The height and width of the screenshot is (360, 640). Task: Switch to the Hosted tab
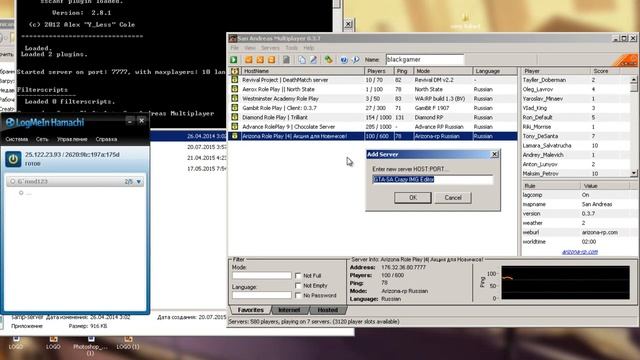(x=327, y=310)
